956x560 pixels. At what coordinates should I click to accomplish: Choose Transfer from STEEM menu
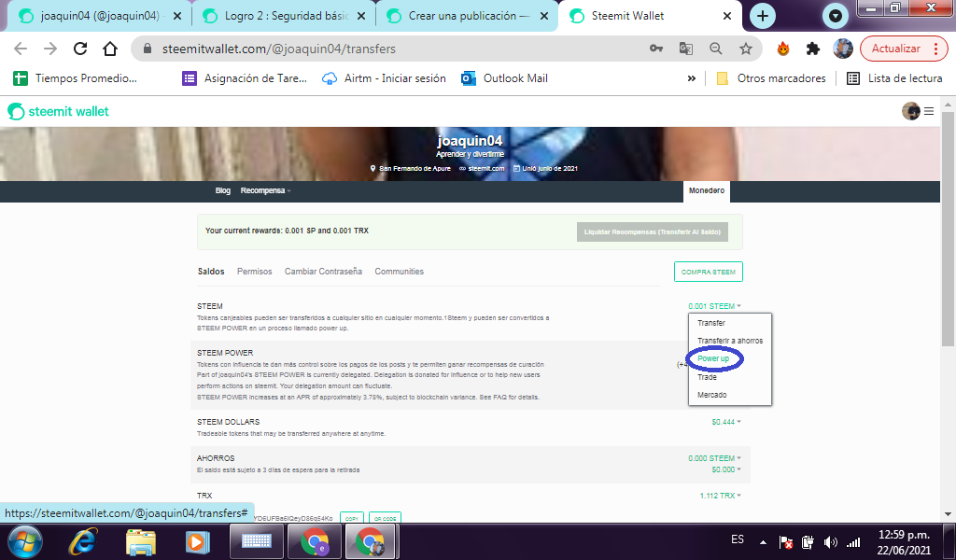[x=711, y=323]
